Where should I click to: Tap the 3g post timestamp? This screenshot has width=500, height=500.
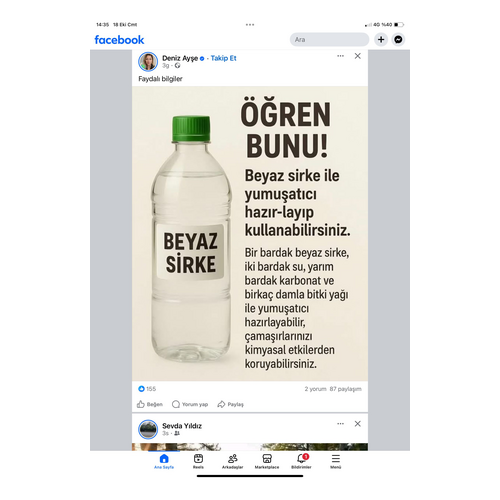pyautogui.click(x=165, y=66)
